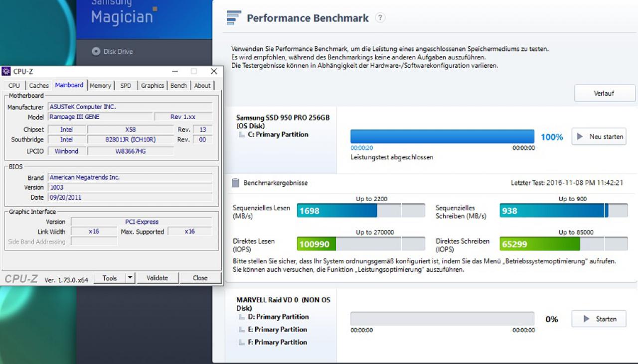The height and width of the screenshot is (364, 638).
Task: Click the Disk Drive sidebar icon
Action: coord(96,51)
